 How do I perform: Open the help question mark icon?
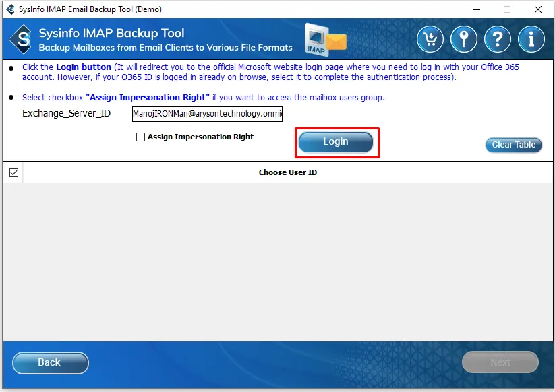497,39
